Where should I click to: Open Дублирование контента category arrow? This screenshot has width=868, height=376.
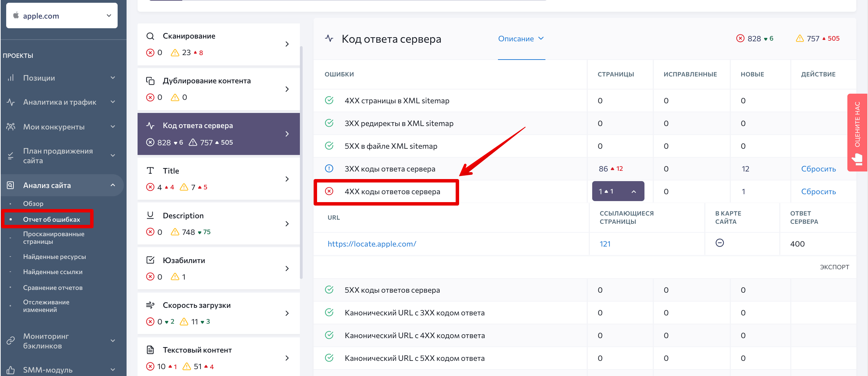tap(287, 89)
